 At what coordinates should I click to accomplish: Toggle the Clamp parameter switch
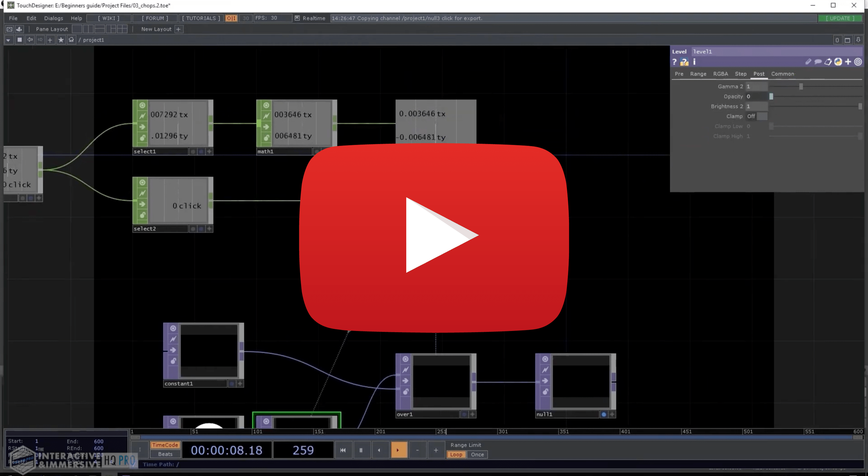[762, 116]
